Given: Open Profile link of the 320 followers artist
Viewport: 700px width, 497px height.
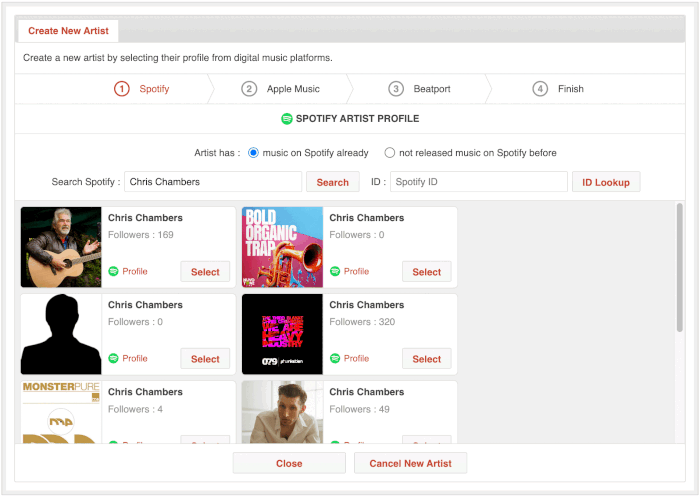Looking at the screenshot, I should (x=356, y=358).
